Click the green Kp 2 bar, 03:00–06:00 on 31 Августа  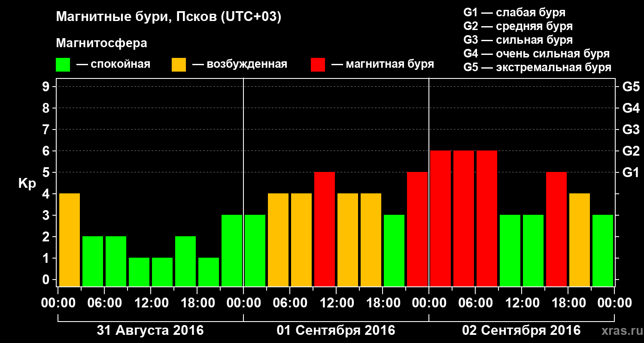(93, 261)
